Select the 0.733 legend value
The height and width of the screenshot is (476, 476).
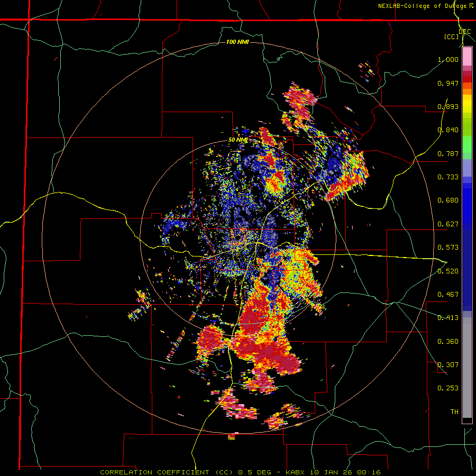pos(448,177)
